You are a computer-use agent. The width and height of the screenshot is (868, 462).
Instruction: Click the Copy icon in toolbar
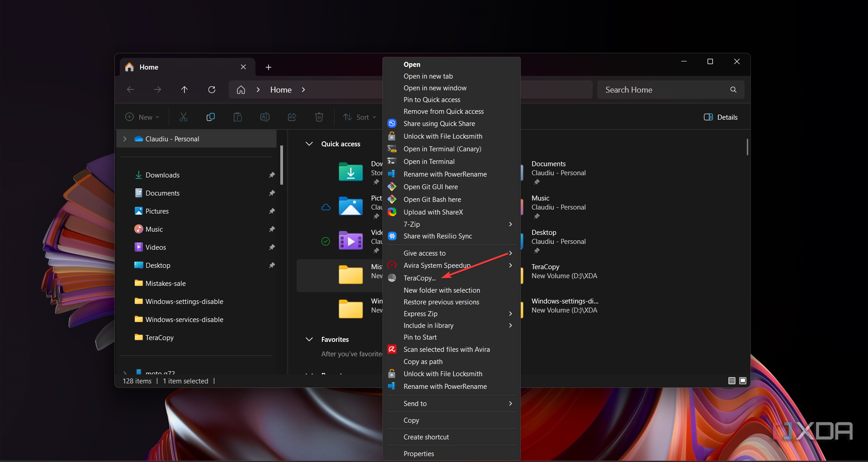[x=210, y=117]
